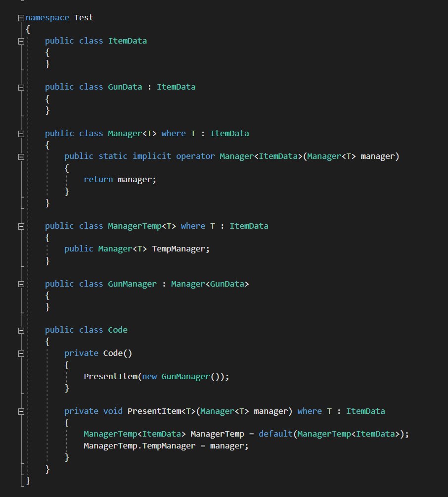Click the namespace keyword

pyautogui.click(x=47, y=18)
